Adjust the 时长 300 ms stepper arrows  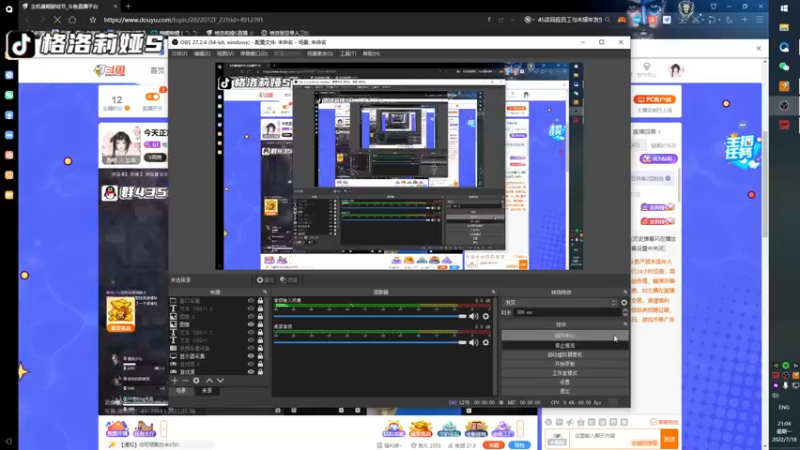[x=625, y=312]
